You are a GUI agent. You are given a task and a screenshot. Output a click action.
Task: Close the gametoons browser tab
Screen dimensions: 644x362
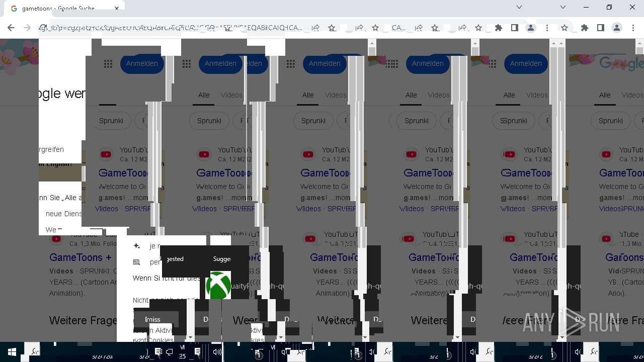point(117,9)
